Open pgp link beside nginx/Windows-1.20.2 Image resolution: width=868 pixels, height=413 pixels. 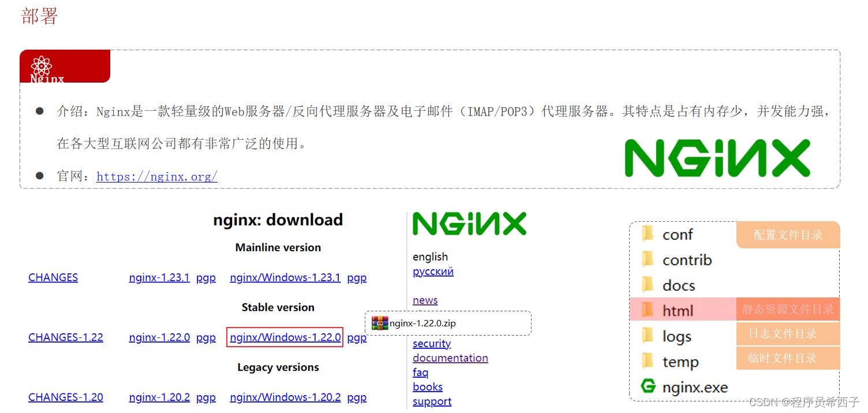coord(357,397)
